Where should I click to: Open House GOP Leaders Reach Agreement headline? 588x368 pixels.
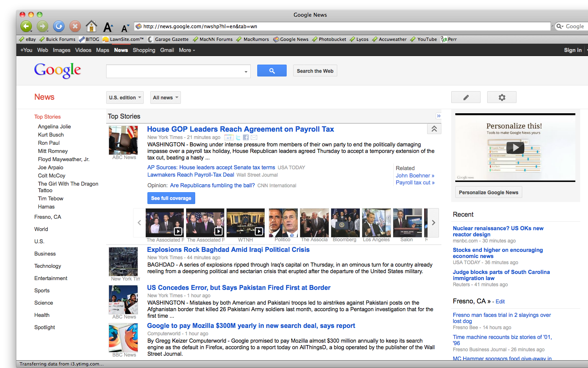click(241, 129)
